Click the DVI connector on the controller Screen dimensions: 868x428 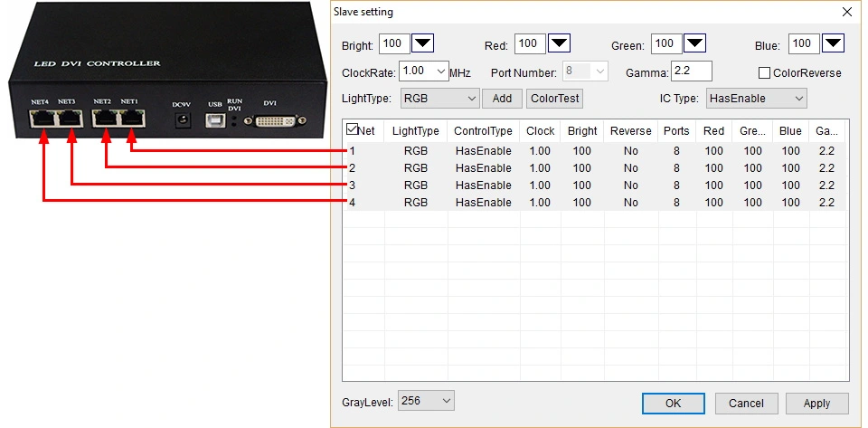click(273, 120)
